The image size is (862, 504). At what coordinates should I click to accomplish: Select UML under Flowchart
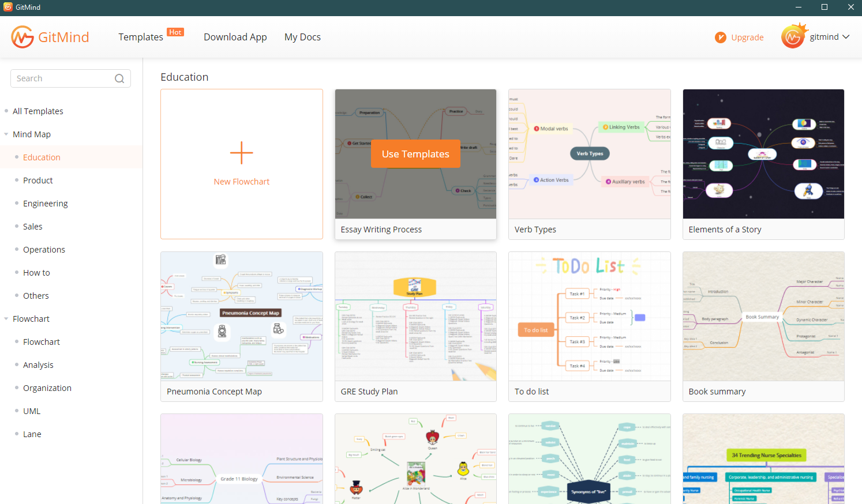(x=32, y=411)
